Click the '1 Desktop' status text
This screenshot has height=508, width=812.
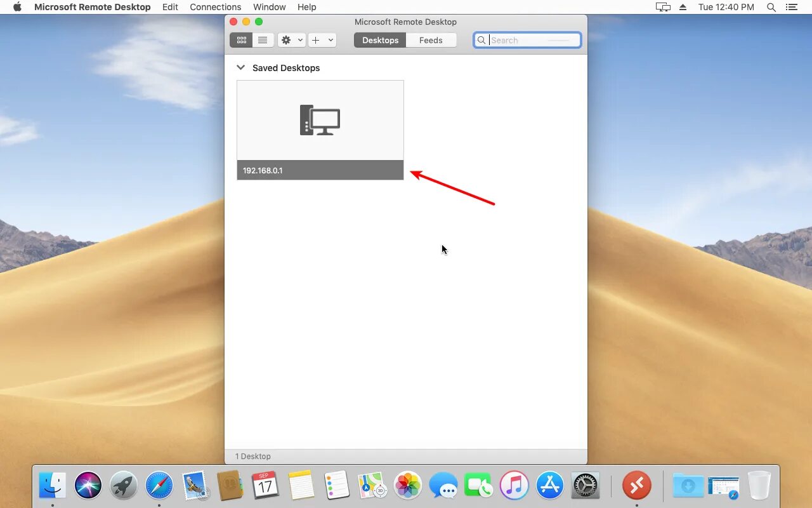[x=253, y=456]
